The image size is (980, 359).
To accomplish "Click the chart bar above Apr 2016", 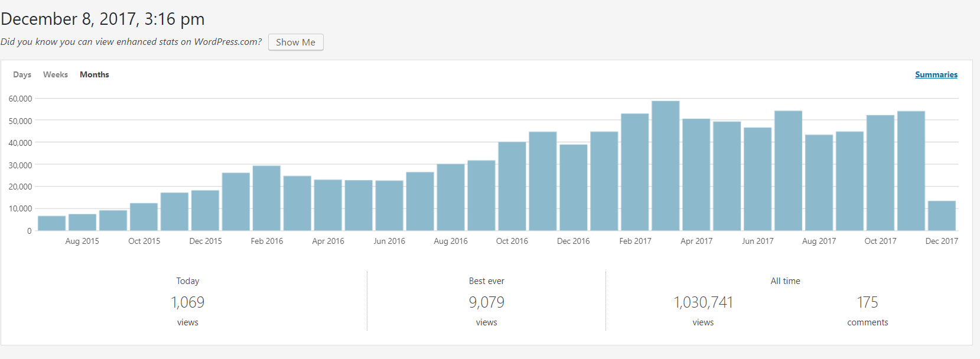I will pyautogui.click(x=328, y=205).
